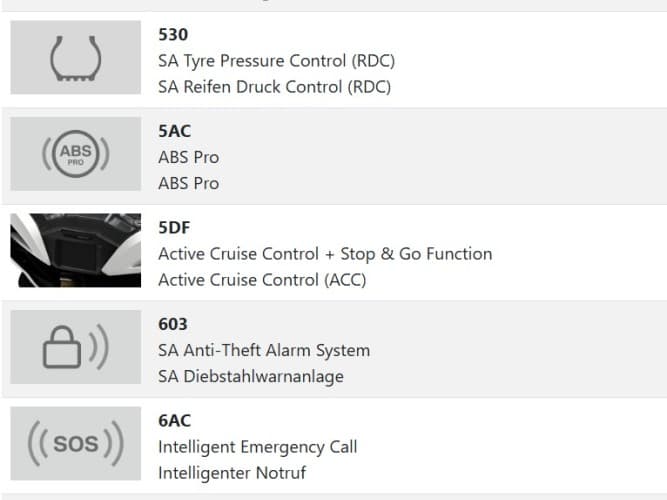The height and width of the screenshot is (500, 667).
Task: Click the tyre pressure control icon
Action: tap(75, 60)
